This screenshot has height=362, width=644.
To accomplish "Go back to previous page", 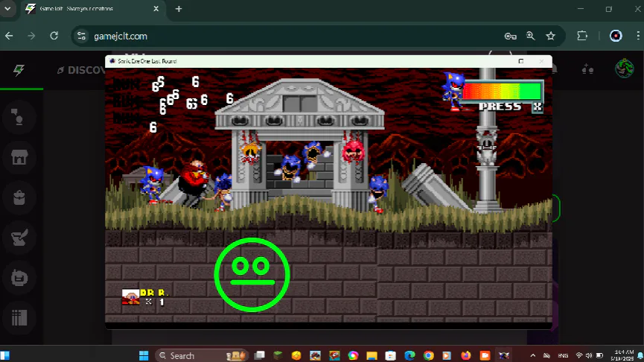I will 9,36.
